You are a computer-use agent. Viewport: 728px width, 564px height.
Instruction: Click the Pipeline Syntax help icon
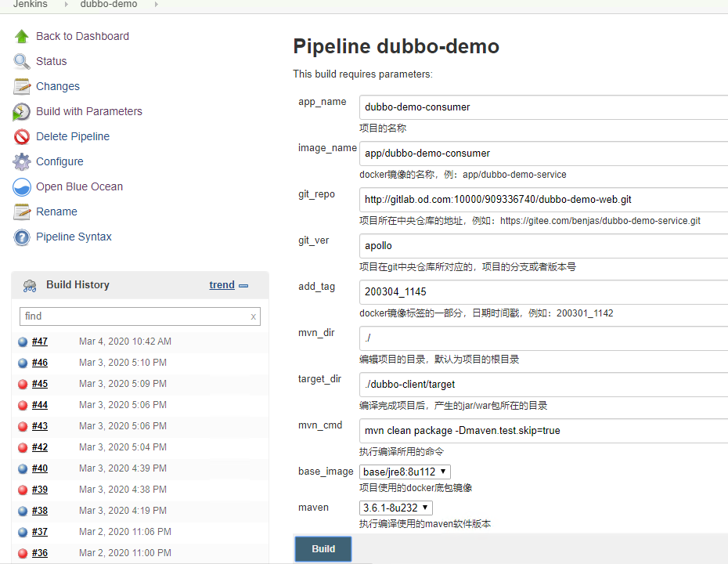[x=22, y=237]
